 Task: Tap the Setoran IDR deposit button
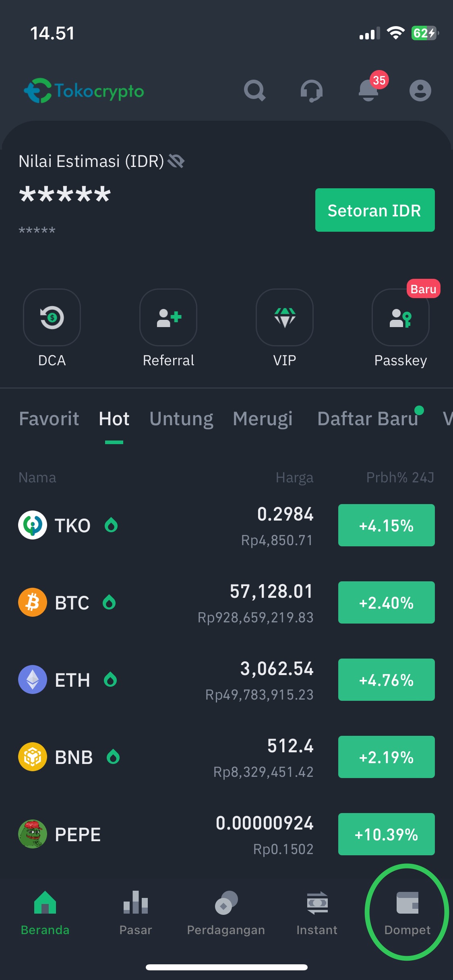click(x=375, y=210)
